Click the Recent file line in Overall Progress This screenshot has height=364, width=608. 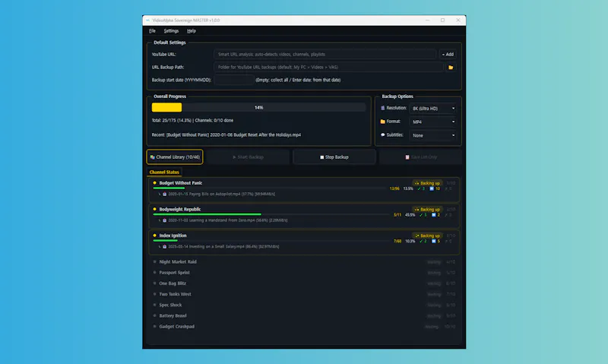(x=226, y=135)
